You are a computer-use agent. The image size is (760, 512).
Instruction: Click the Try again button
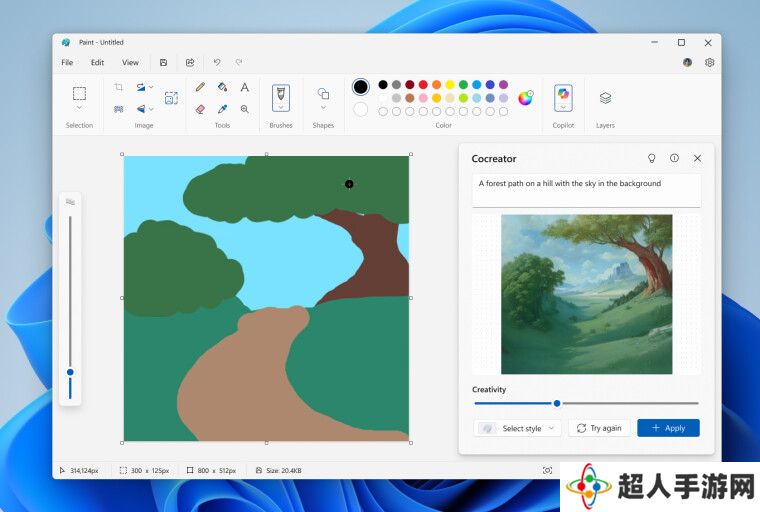pyautogui.click(x=599, y=428)
